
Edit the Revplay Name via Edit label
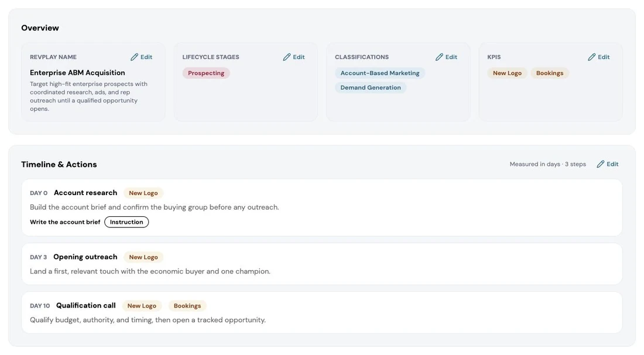146,57
